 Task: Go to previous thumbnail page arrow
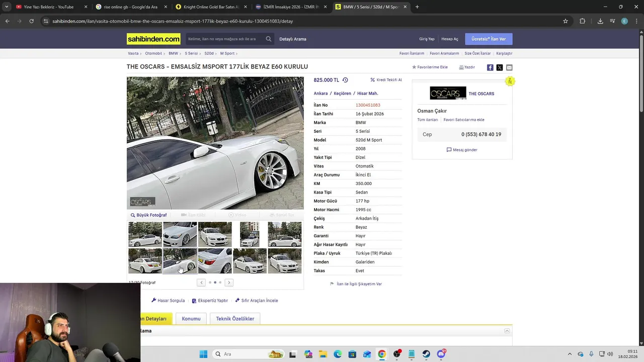[201, 283]
